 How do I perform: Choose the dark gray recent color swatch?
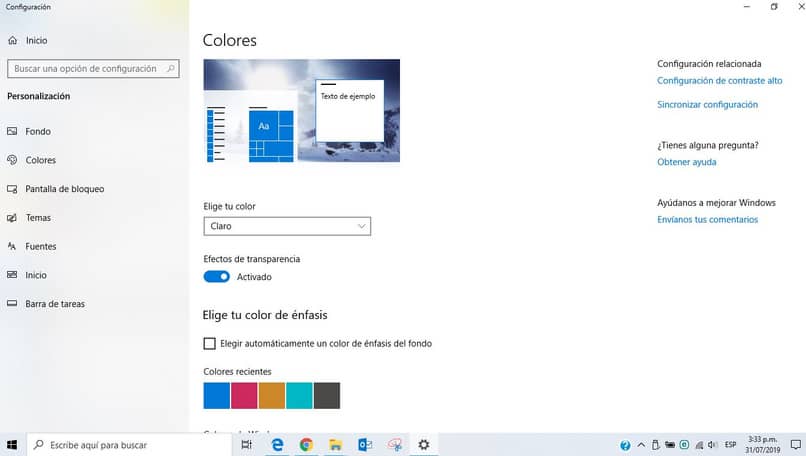tap(327, 396)
